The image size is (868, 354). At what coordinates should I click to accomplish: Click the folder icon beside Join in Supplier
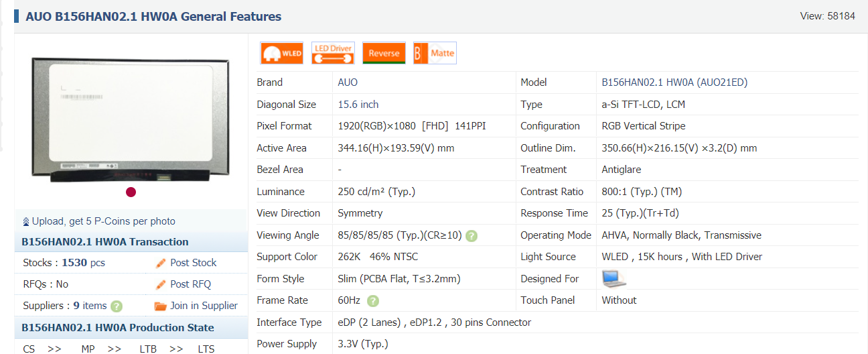161,306
